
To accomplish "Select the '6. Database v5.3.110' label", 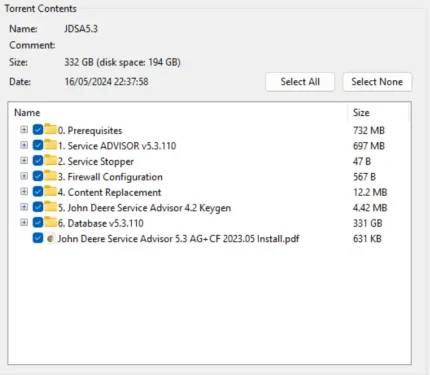I will point(101,223).
